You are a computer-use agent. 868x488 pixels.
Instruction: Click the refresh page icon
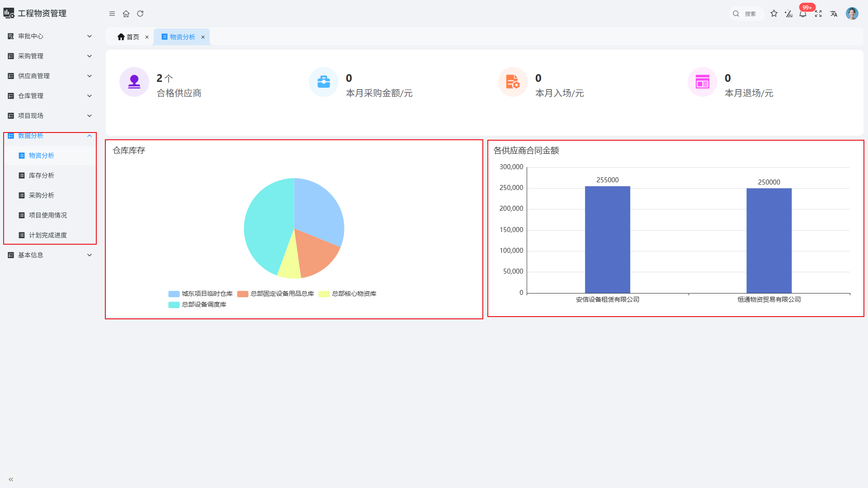(x=140, y=14)
